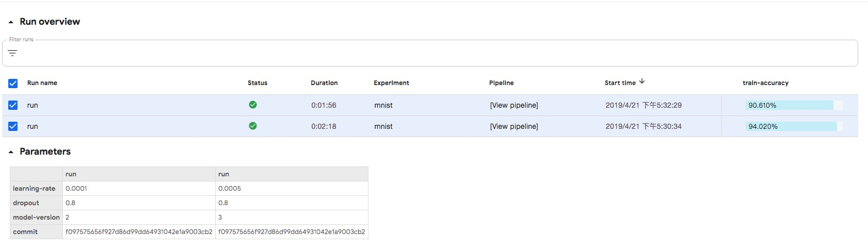868x249 pixels.
Task: Collapse the Run overview section
Action: coord(11,22)
